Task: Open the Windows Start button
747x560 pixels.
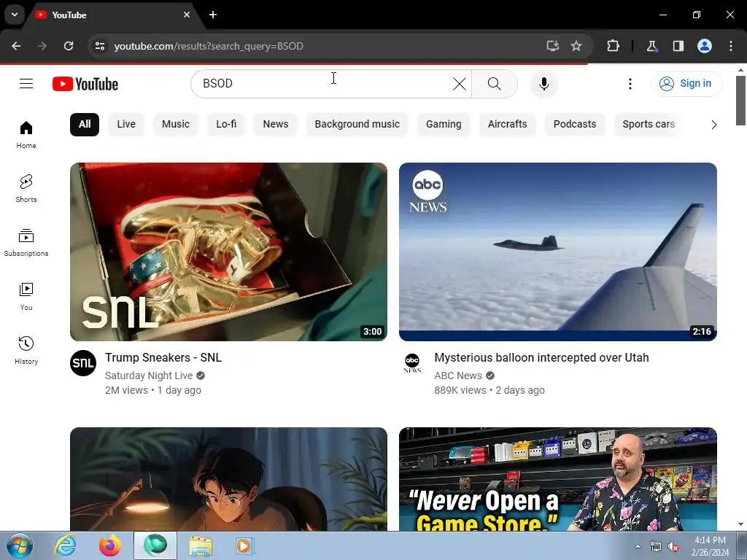Action: [20, 545]
